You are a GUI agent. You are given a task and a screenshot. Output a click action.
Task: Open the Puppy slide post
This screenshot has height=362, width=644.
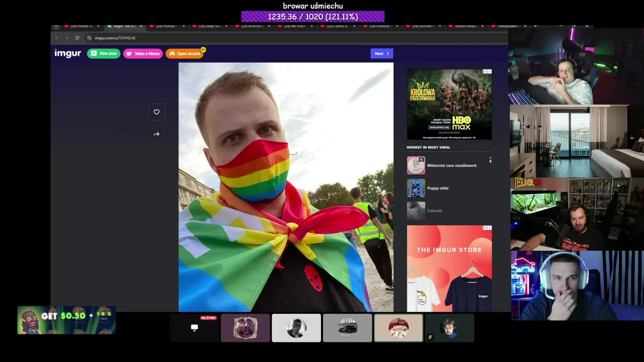click(438, 188)
